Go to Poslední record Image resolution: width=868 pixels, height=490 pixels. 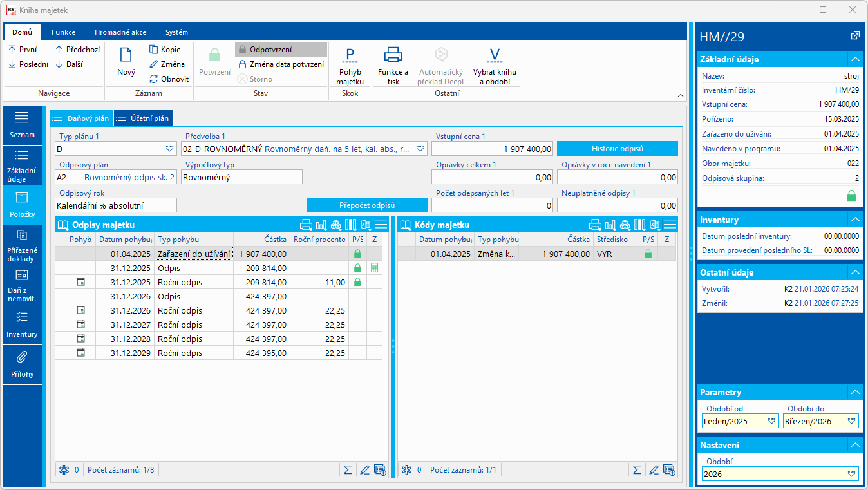click(28, 64)
